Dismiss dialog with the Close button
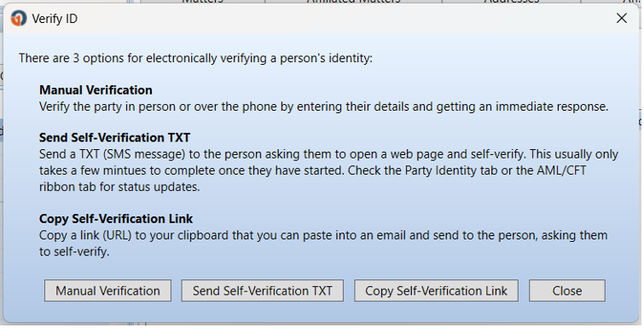644x328 pixels. click(566, 291)
